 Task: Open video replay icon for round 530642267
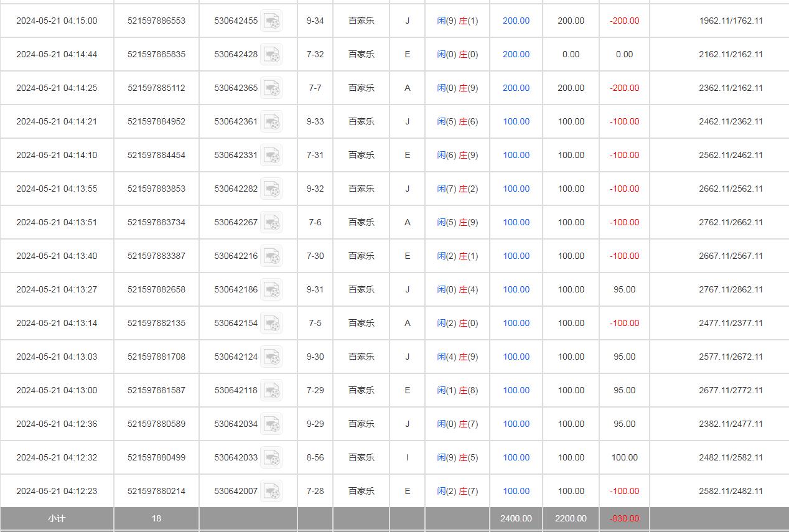point(271,222)
